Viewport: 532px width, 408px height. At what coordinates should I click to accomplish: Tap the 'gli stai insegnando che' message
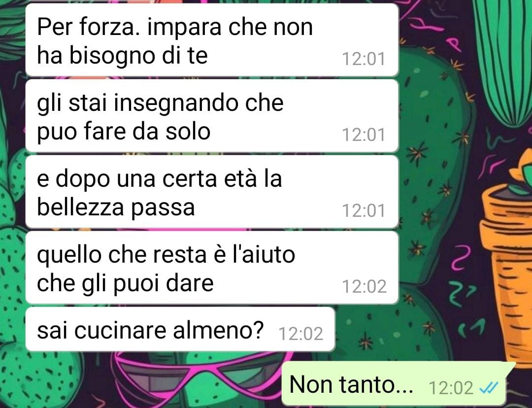click(212, 116)
